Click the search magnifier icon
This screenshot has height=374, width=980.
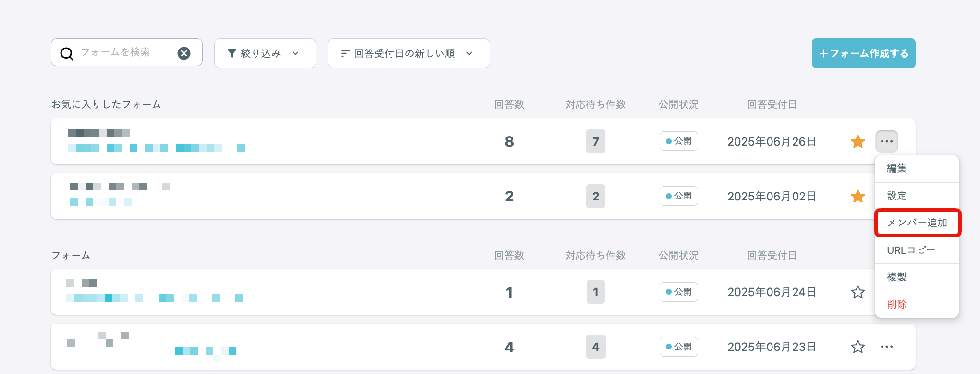pyautogui.click(x=67, y=53)
